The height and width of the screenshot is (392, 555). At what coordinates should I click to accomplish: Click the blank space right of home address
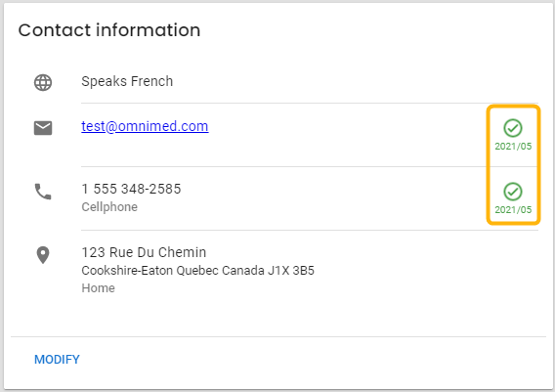(425, 271)
